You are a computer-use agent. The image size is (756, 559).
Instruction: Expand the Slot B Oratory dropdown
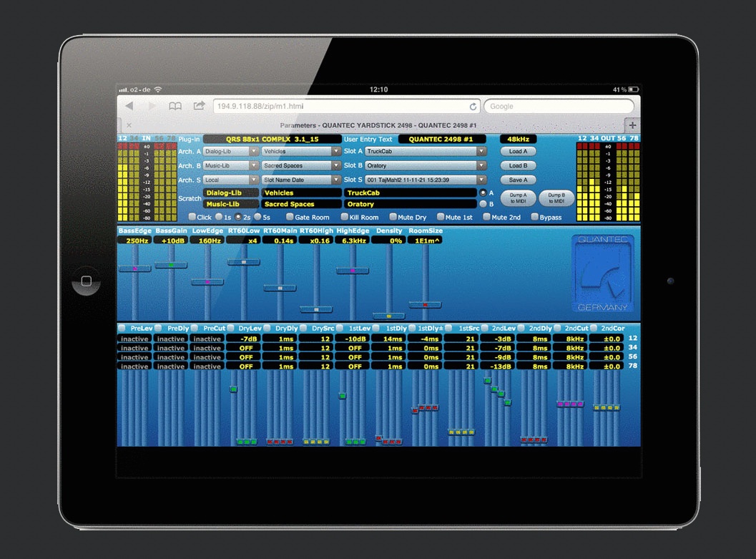(x=426, y=166)
